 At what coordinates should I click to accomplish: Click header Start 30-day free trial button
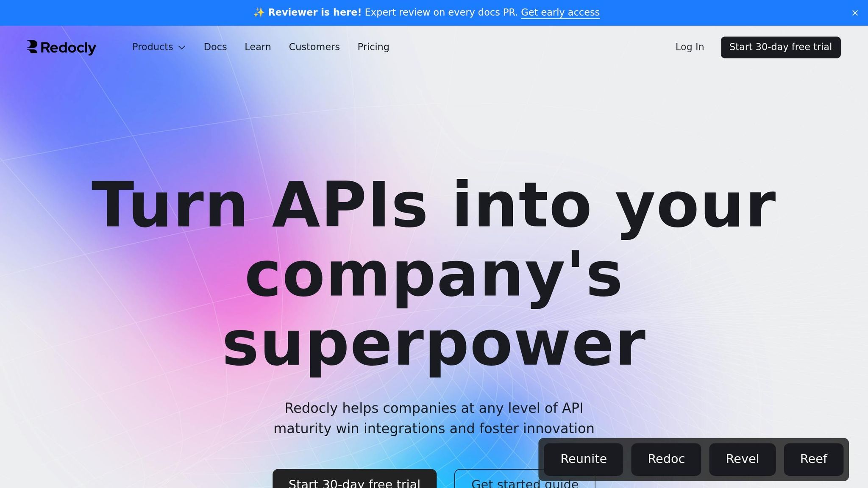pyautogui.click(x=781, y=47)
